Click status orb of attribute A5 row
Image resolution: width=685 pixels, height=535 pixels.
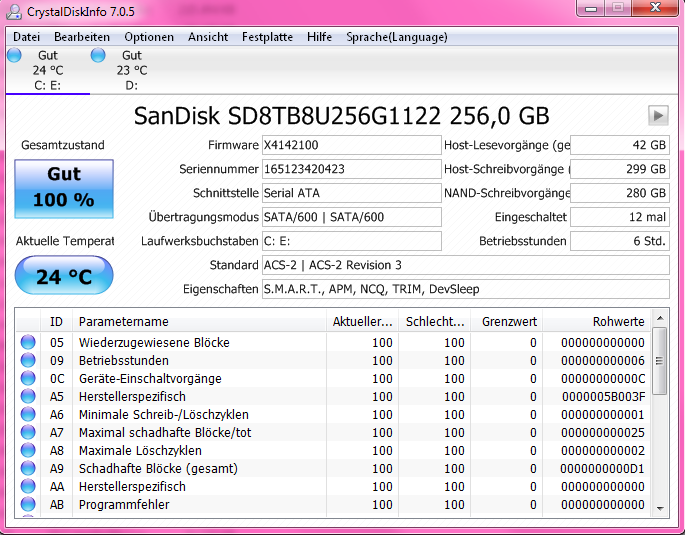(28, 396)
